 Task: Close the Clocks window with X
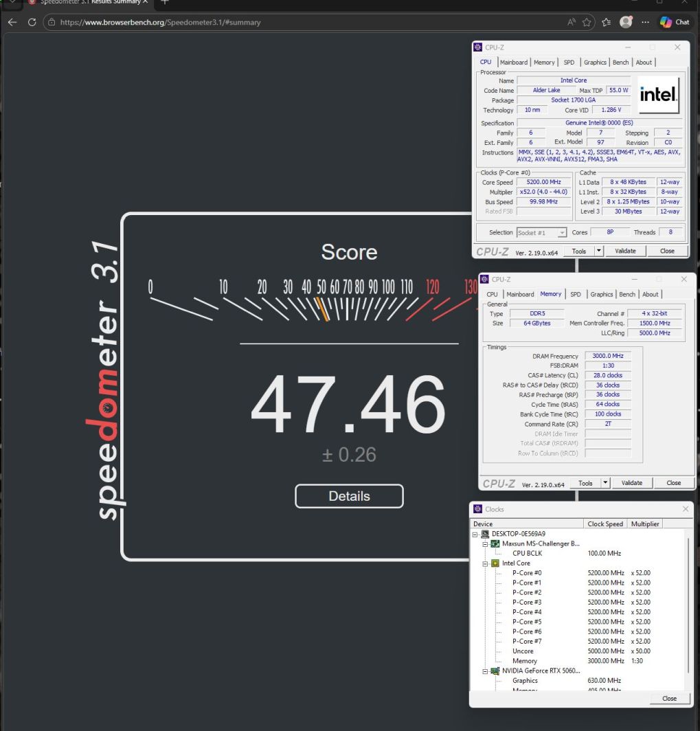pos(685,509)
